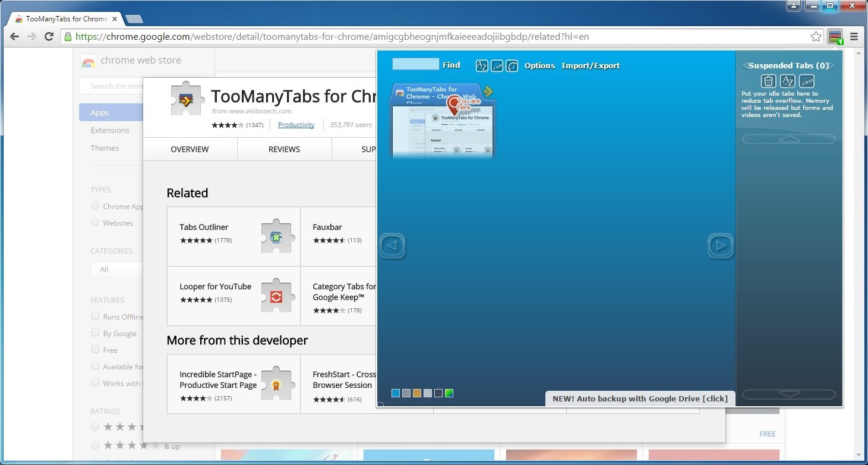This screenshot has height=465, width=868.
Task: Select the five-star rating radio button
Action: click(95, 426)
